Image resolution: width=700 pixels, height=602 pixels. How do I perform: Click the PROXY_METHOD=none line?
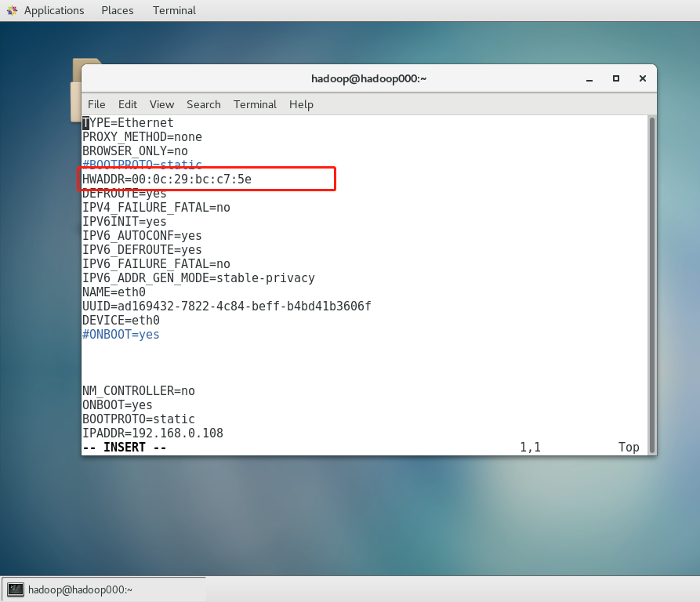click(142, 137)
